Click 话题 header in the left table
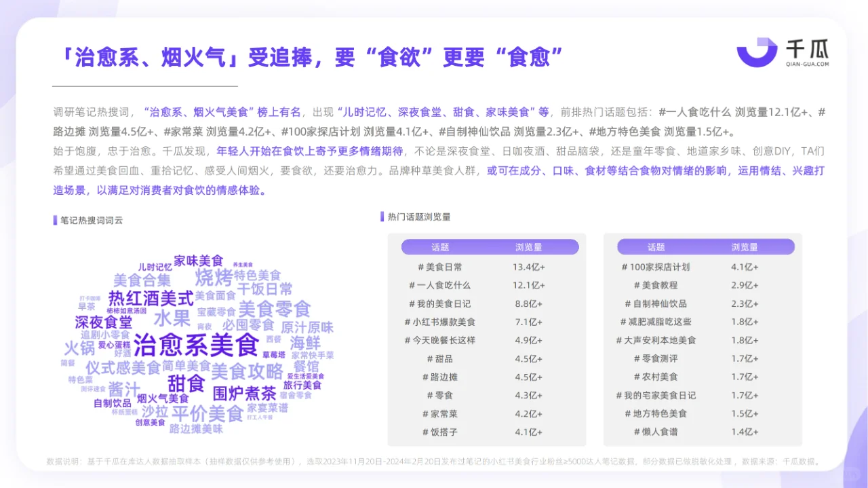868x488 pixels. click(x=440, y=247)
